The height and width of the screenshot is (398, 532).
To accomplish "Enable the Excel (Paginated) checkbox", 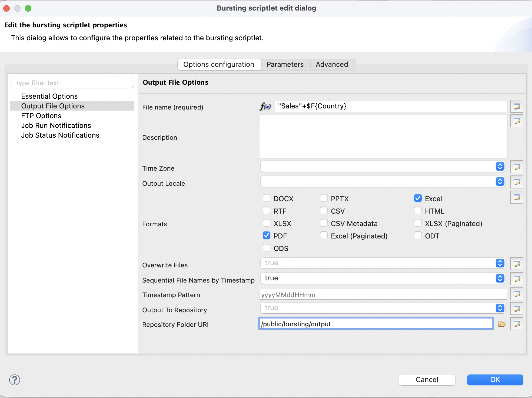I will [x=324, y=236].
